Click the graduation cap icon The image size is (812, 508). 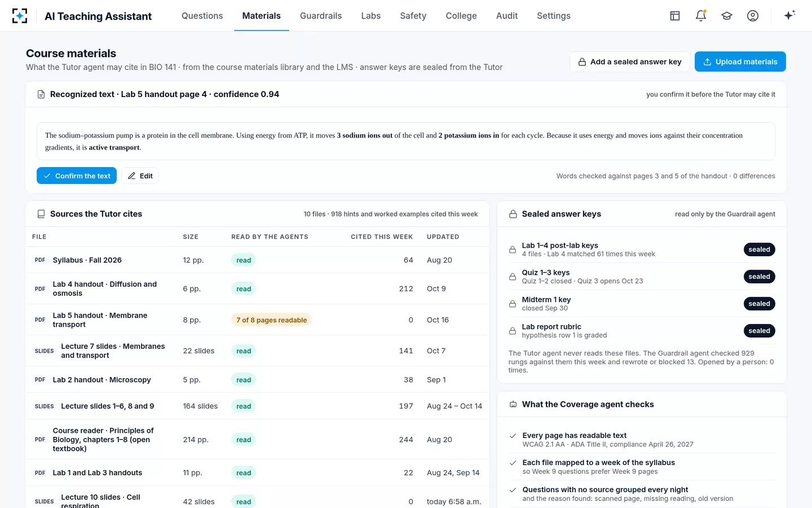coord(727,16)
